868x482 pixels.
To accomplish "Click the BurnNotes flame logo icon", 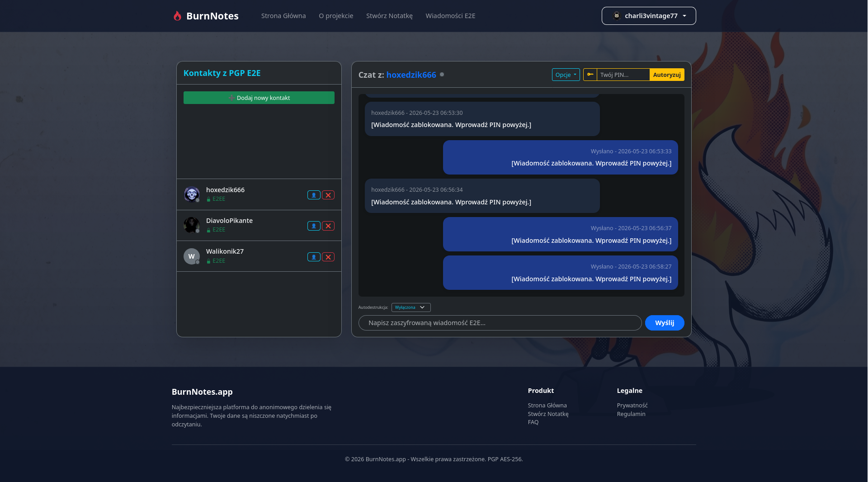I will coord(177,16).
